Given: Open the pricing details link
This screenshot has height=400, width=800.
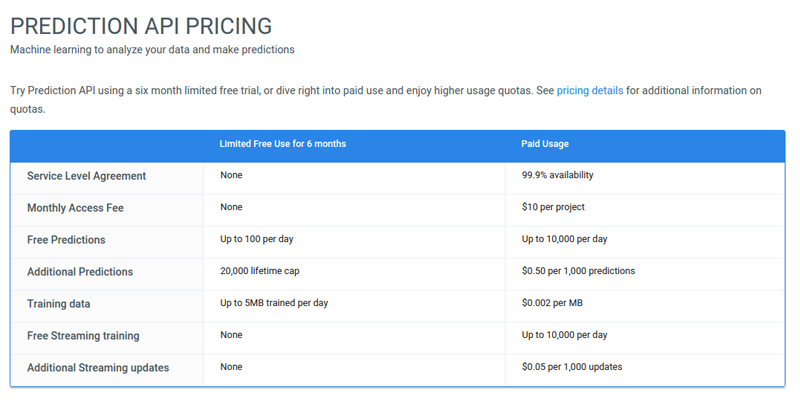Looking at the screenshot, I should click(589, 91).
